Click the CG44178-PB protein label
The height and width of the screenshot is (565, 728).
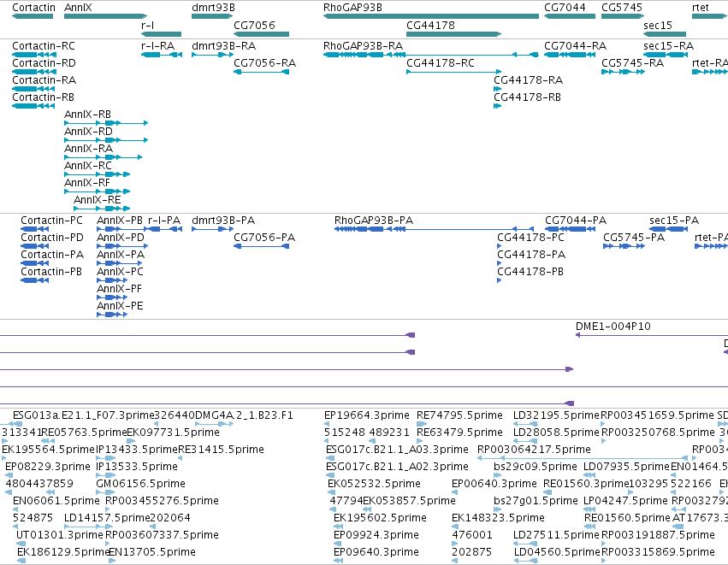point(530,272)
